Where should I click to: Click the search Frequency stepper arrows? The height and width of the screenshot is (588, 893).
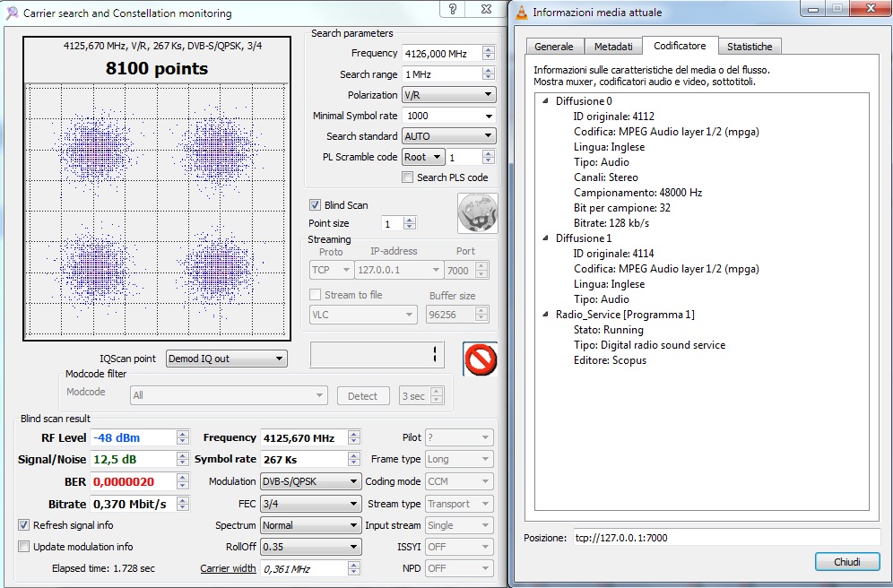pos(489,54)
